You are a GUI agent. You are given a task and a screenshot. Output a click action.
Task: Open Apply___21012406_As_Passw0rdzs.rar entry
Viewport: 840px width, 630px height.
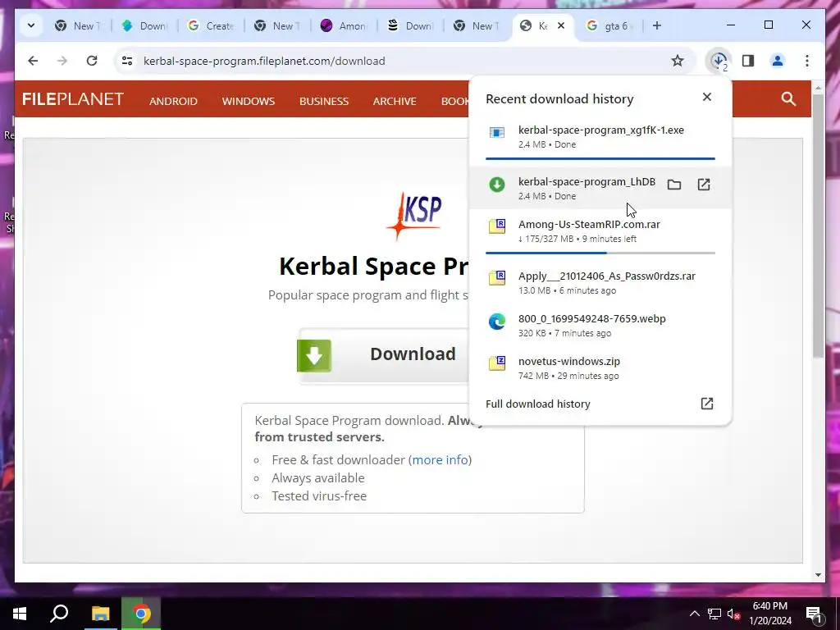(x=600, y=282)
